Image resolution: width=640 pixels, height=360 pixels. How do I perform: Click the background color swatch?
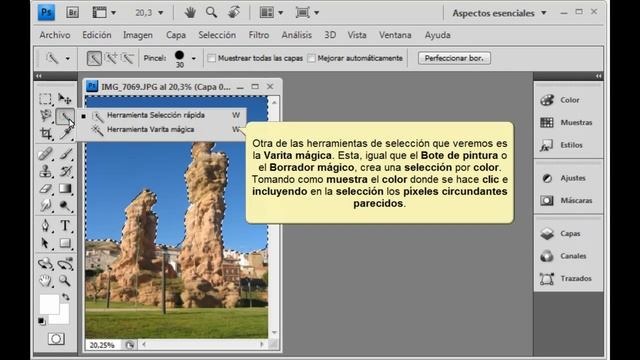(x=64, y=318)
